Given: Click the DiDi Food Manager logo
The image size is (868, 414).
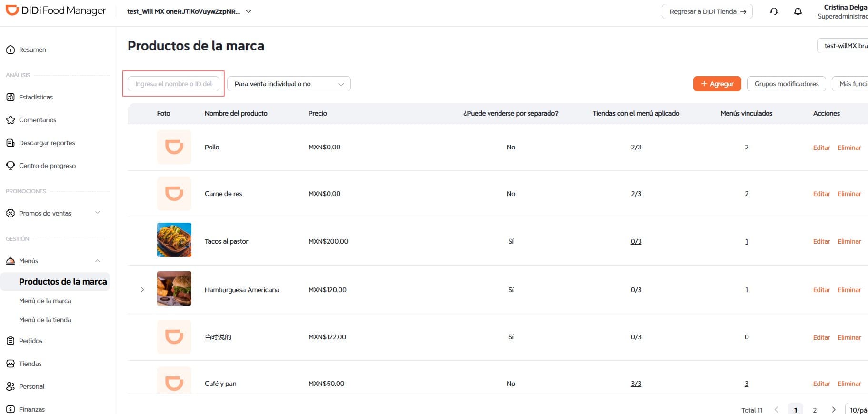Looking at the screenshot, I should pos(56,10).
